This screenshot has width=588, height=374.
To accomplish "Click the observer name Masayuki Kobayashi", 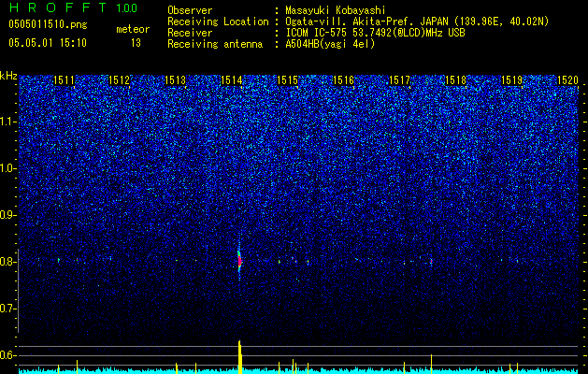I will coord(336,10).
